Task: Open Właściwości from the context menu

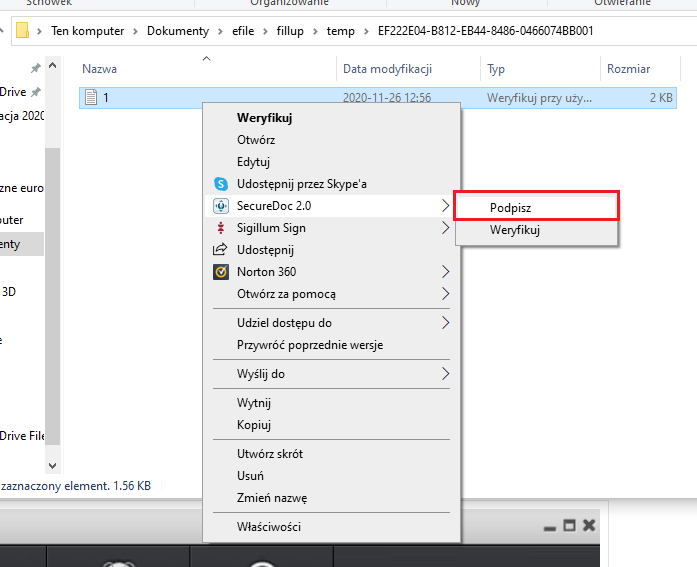Action: pos(331,527)
